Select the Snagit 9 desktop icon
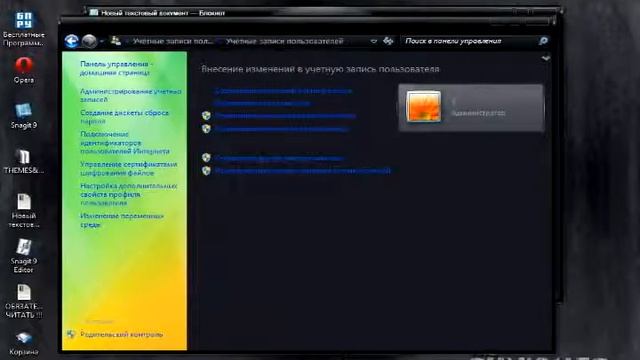Image resolution: width=640 pixels, height=360 pixels. point(24,116)
